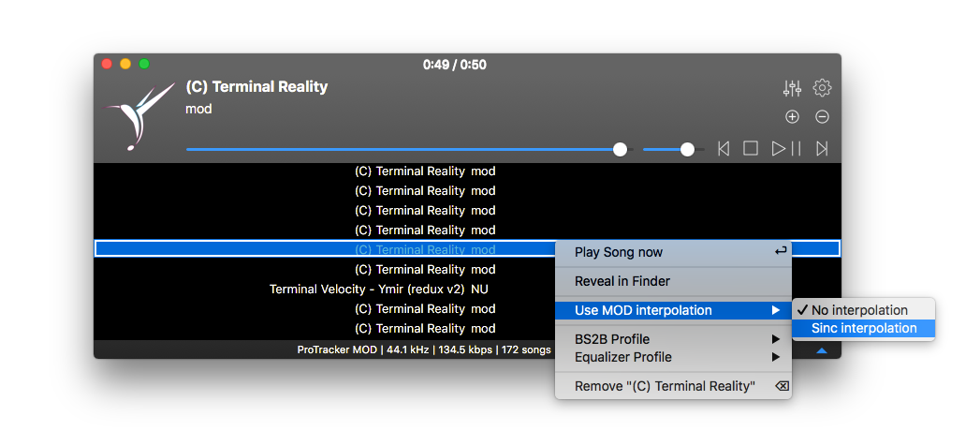Skip to the next track
The height and width of the screenshot is (446, 980).
tap(822, 149)
